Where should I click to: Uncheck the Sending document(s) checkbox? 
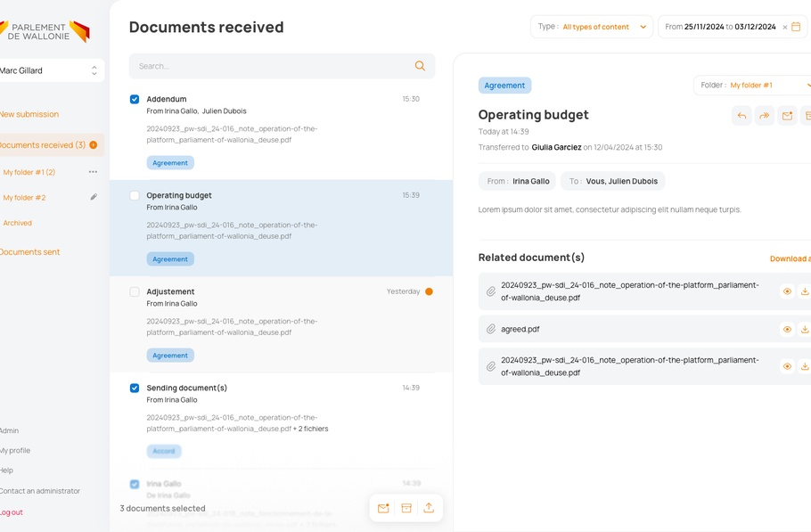(135, 389)
